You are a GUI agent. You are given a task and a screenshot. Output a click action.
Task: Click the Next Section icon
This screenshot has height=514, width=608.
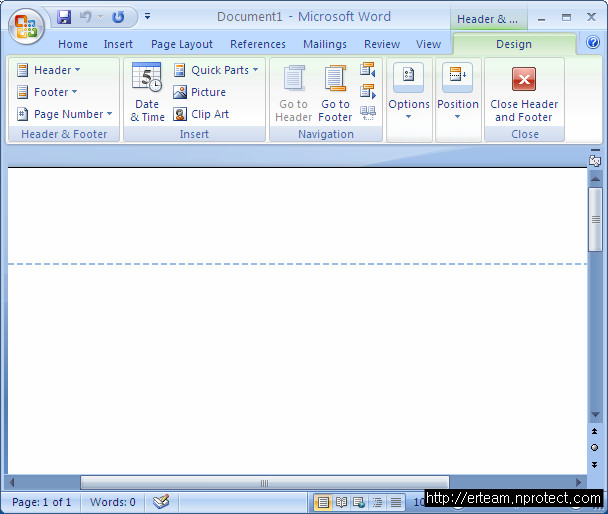[368, 91]
